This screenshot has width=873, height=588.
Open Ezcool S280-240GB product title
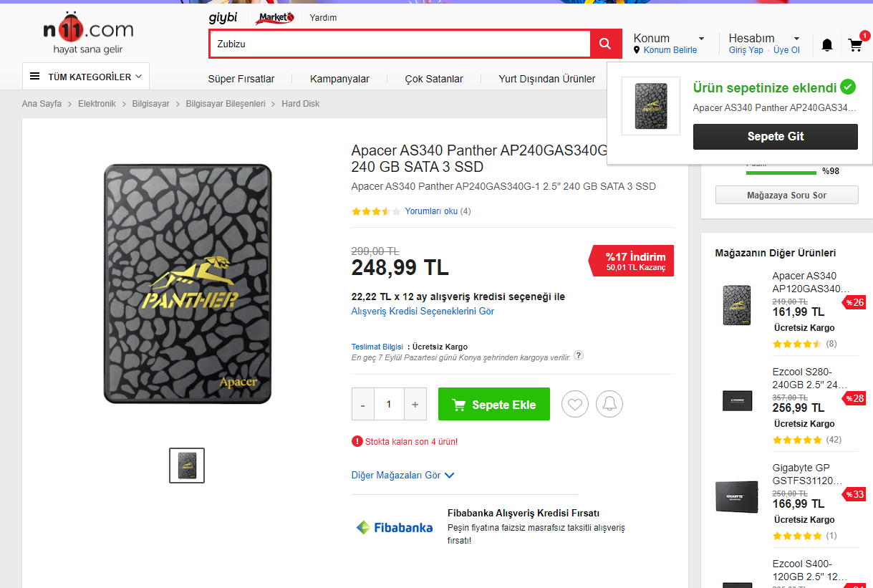[809, 378]
